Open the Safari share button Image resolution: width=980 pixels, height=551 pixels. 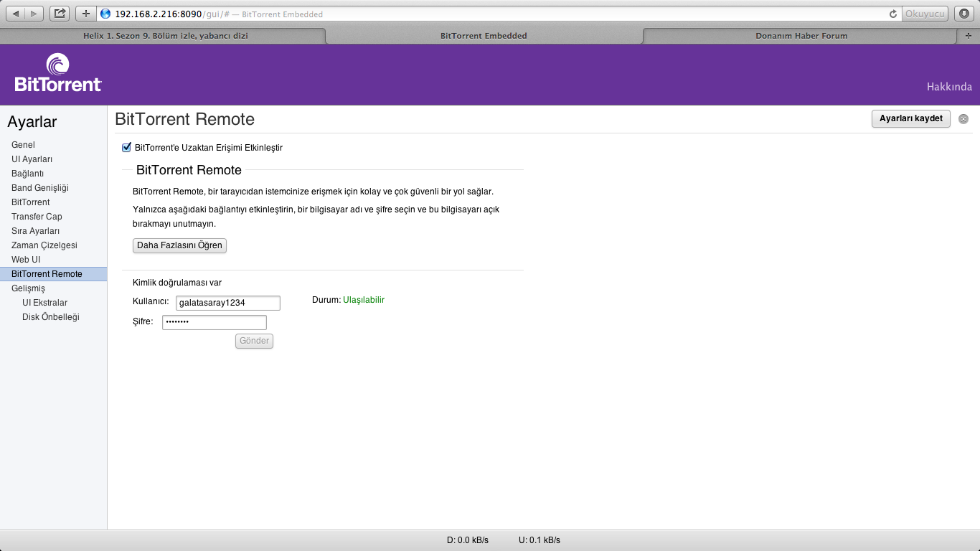tap(60, 14)
